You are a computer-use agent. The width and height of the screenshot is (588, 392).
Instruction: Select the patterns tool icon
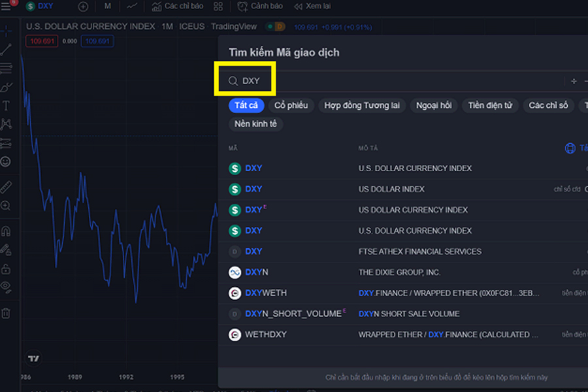tap(6, 124)
